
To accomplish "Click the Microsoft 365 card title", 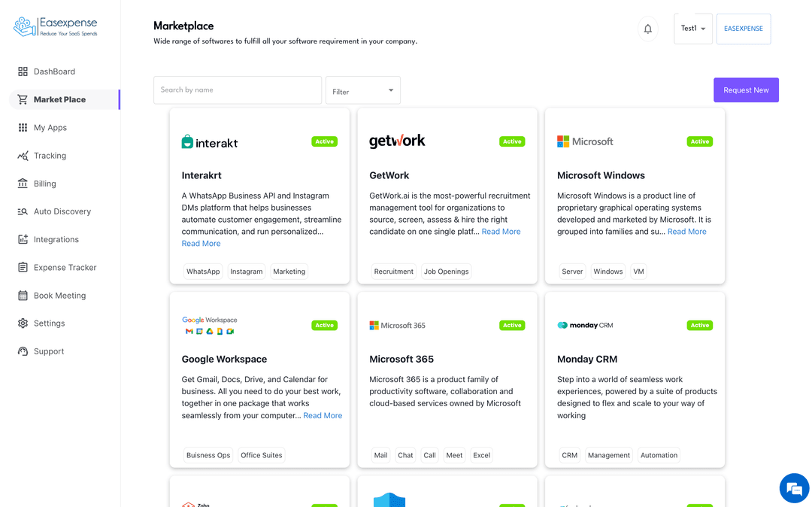I will [401, 360].
